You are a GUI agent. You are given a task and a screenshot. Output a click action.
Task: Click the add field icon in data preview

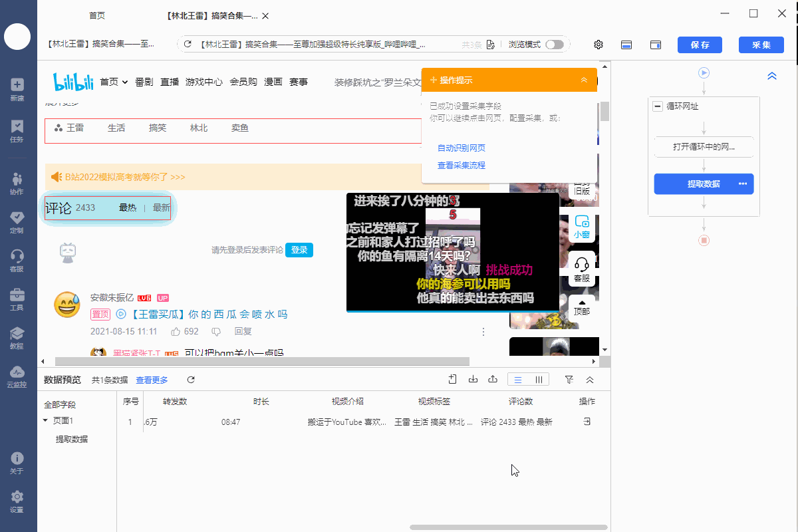pos(452,380)
